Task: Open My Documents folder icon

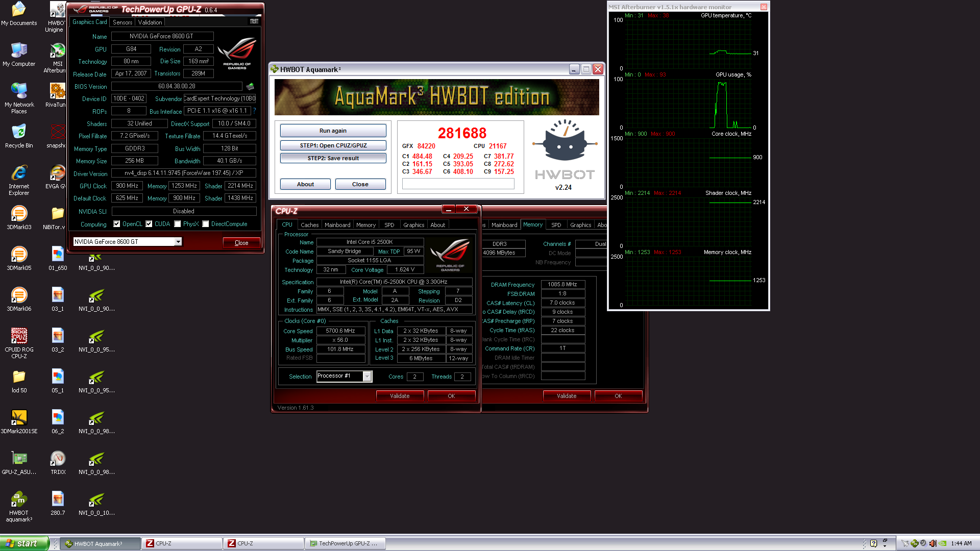Action: tap(19, 14)
